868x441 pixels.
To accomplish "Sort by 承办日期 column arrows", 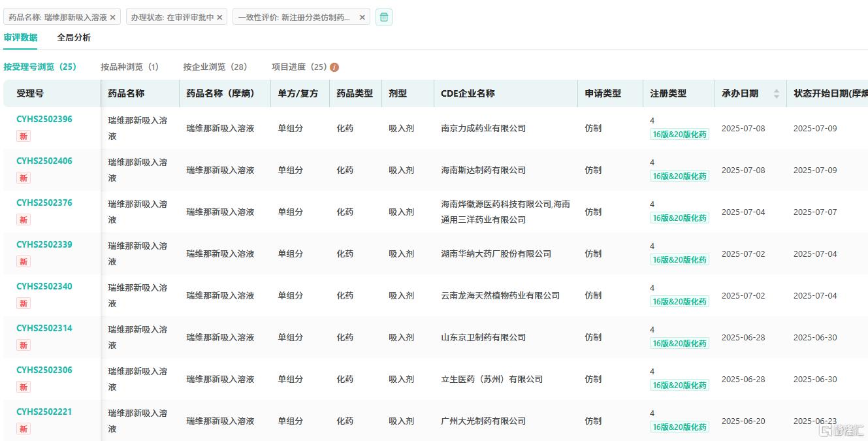I will (x=776, y=93).
